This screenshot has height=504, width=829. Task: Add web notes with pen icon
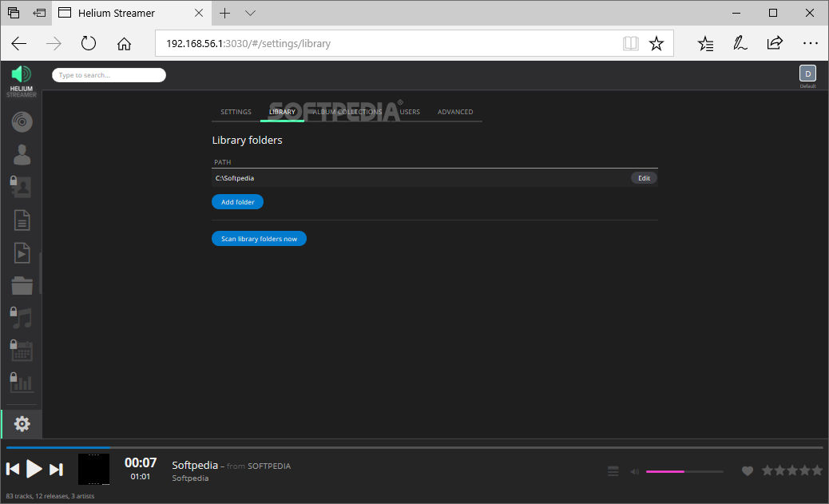tap(740, 43)
